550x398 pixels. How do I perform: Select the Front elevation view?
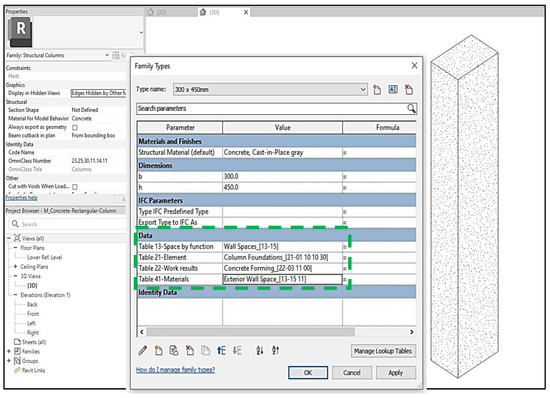click(33, 314)
